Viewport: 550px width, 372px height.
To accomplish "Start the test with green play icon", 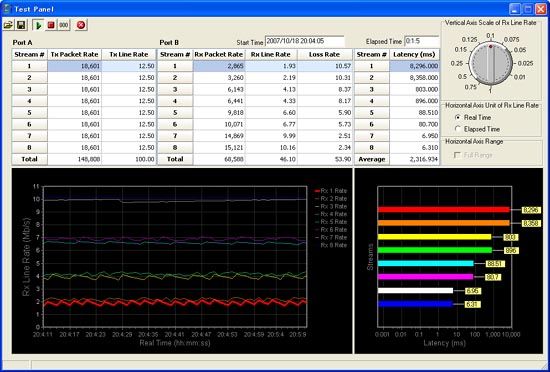I will 39,25.
